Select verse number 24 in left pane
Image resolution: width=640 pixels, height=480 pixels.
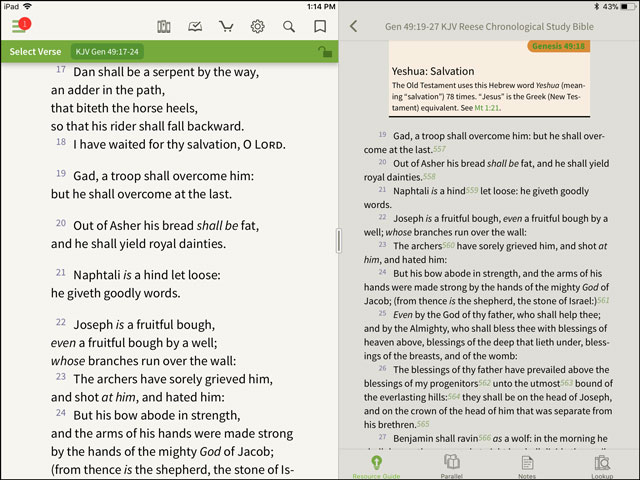point(61,413)
